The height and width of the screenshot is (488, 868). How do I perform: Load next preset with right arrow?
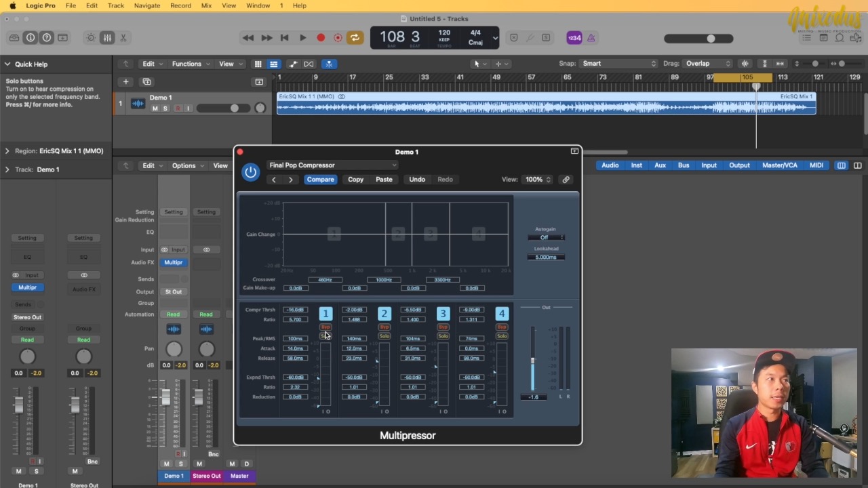(291, 180)
